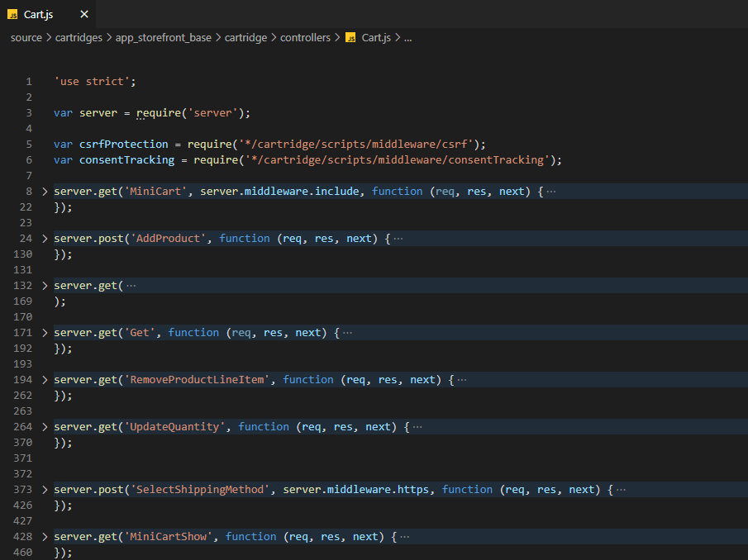Click the fold ellipsis on the UpdateQuantity line
748x560 pixels.
tap(417, 427)
